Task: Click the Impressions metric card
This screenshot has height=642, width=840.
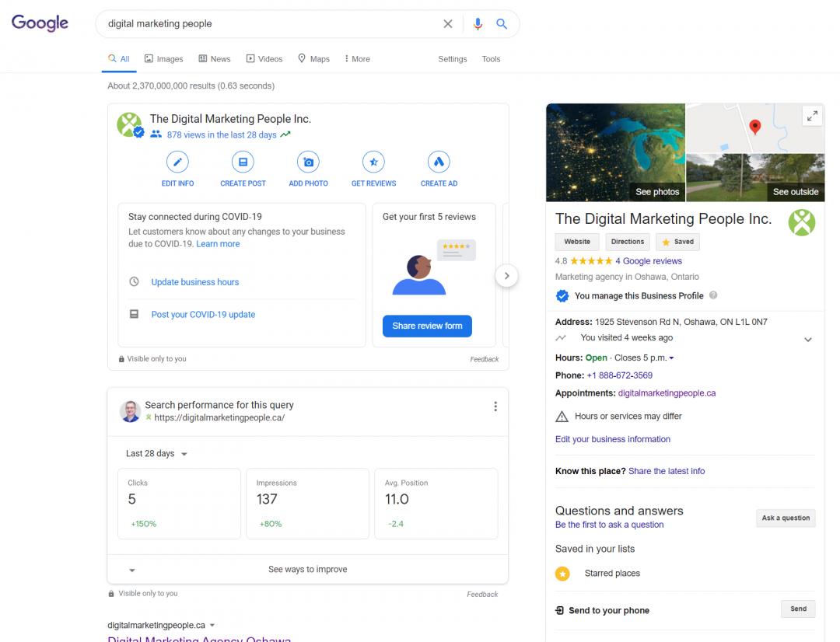Action: pos(307,504)
